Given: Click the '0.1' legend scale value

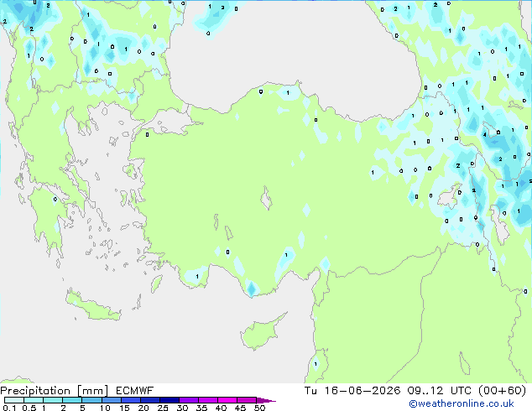Looking at the screenshot, I should coord(9,408).
